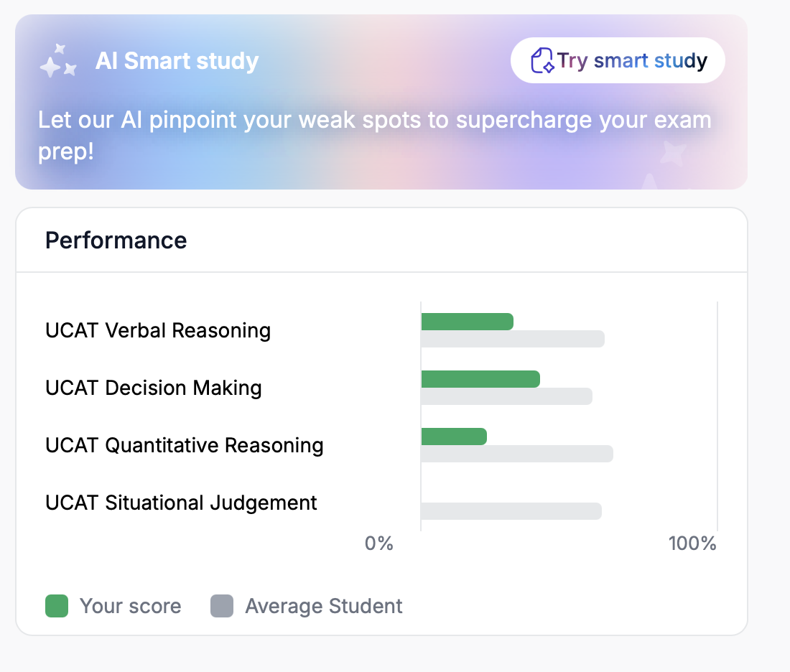This screenshot has width=790, height=672.
Task: Click the document sparkle icon in Try smart study
Action: [x=542, y=61]
